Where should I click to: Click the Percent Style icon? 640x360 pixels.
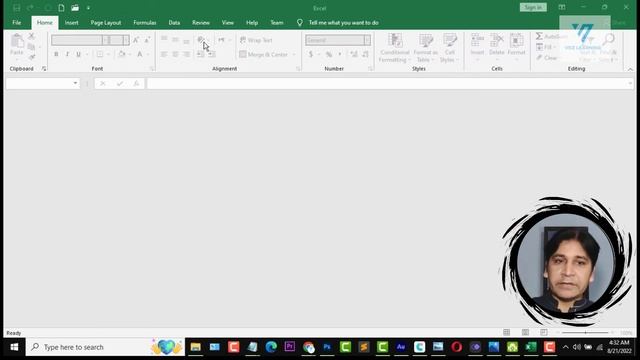click(x=329, y=54)
